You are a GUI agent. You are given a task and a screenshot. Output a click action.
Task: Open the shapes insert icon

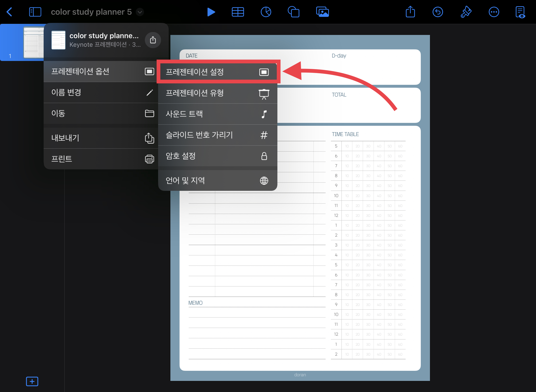294,12
